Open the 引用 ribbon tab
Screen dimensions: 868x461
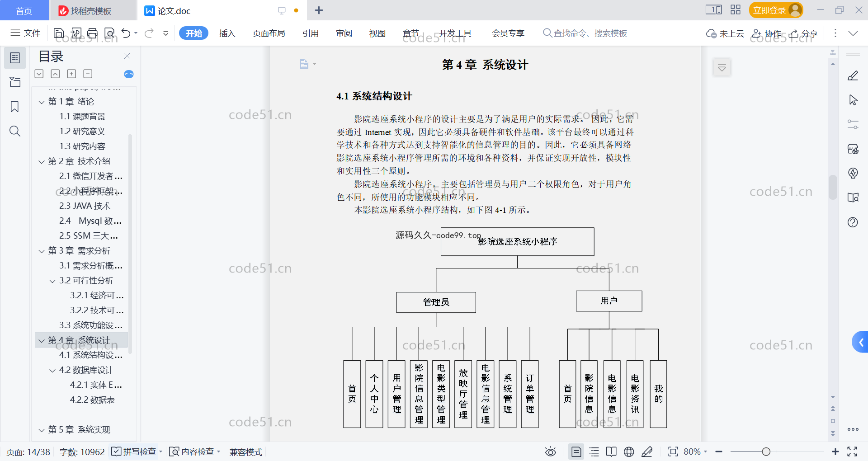click(311, 33)
